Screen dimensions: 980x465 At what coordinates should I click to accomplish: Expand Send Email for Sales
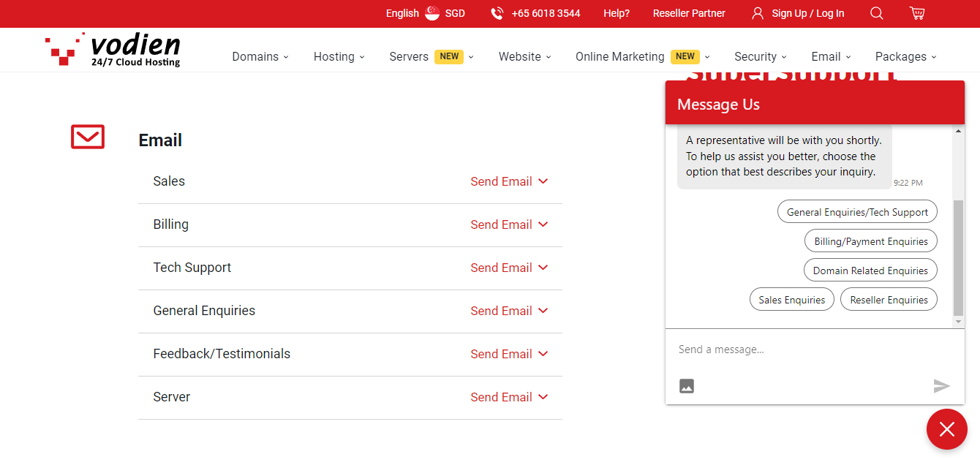509,181
